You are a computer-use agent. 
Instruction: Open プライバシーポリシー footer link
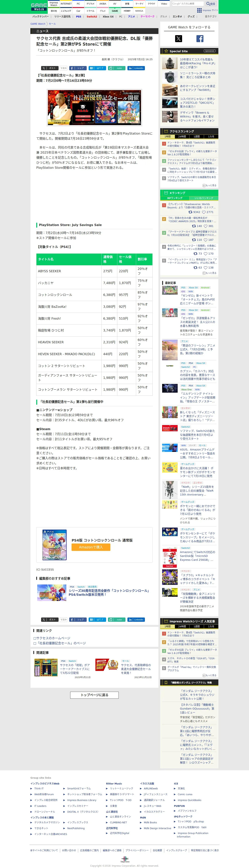tap(137, 850)
